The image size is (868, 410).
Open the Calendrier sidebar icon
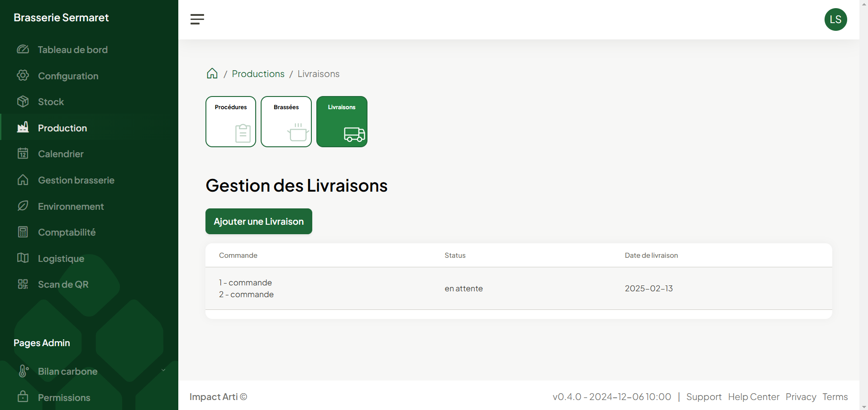click(x=23, y=154)
